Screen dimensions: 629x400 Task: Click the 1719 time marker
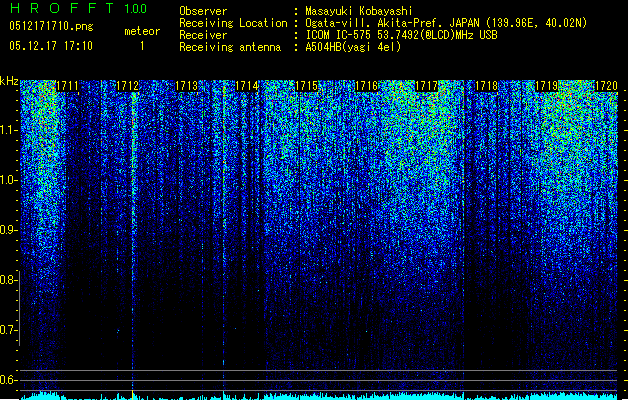click(546, 86)
